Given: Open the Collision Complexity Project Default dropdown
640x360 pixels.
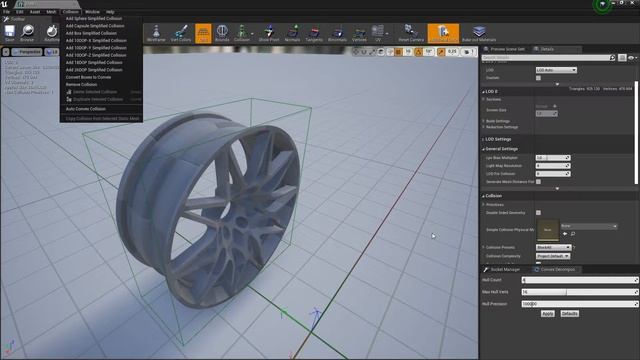Looking at the screenshot, I should [553, 256].
